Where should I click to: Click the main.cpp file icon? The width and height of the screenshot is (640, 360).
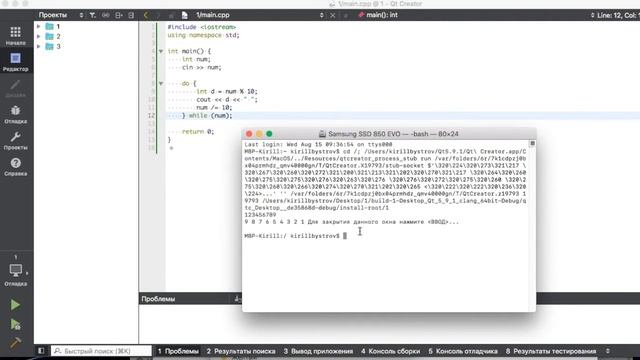[185, 15]
